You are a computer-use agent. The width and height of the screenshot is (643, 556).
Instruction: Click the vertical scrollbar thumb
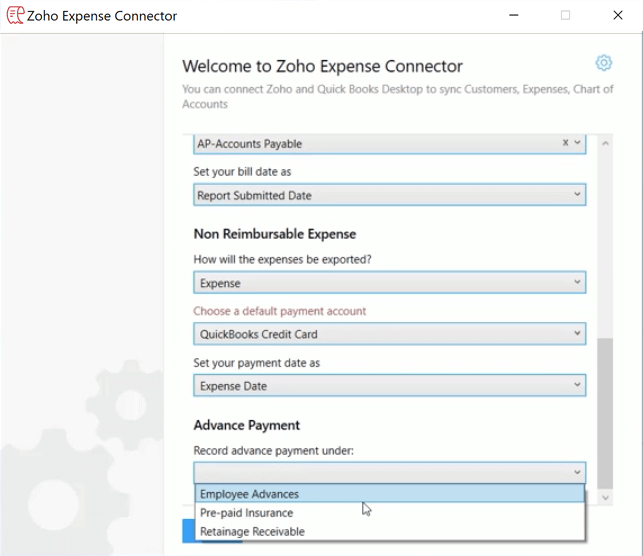(604, 410)
